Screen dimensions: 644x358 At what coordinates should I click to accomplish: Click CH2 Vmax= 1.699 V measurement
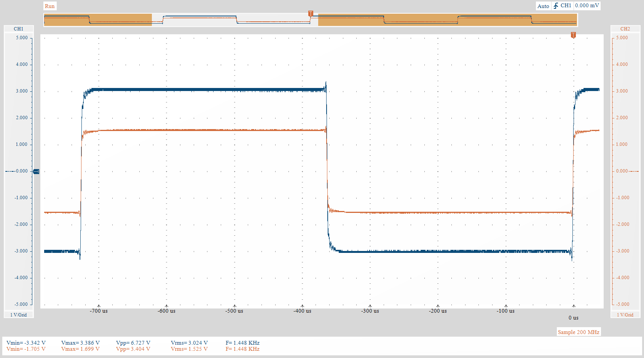(x=80, y=349)
